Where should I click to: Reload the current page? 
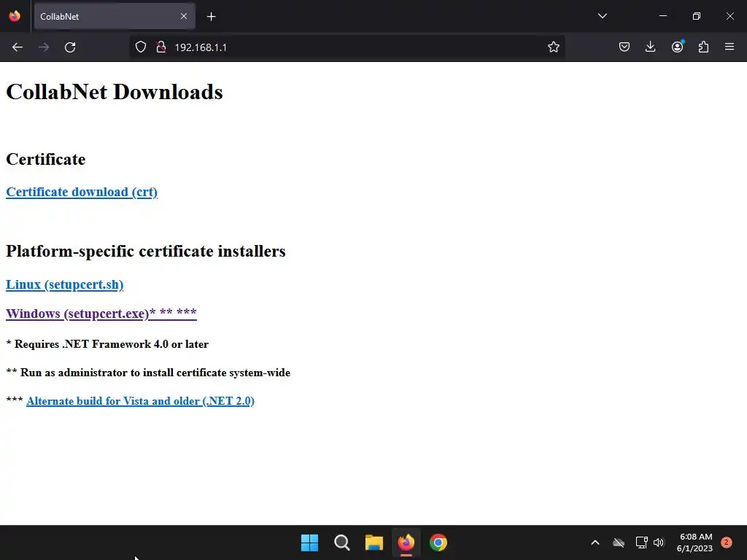click(70, 47)
